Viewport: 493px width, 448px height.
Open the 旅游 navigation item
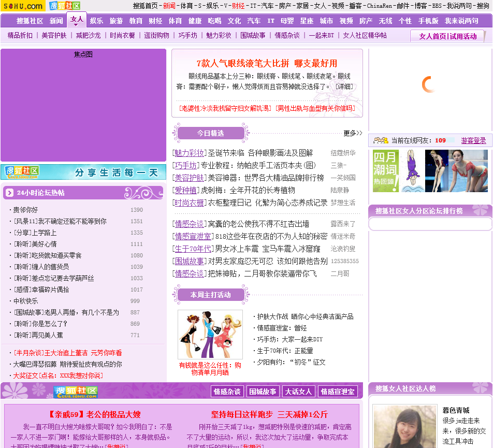point(116,21)
